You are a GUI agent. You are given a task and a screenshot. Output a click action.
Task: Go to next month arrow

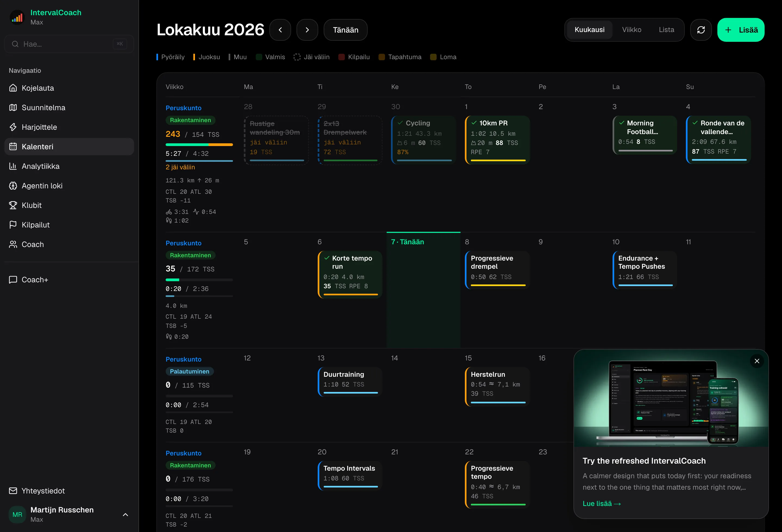pyautogui.click(x=307, y=30)
